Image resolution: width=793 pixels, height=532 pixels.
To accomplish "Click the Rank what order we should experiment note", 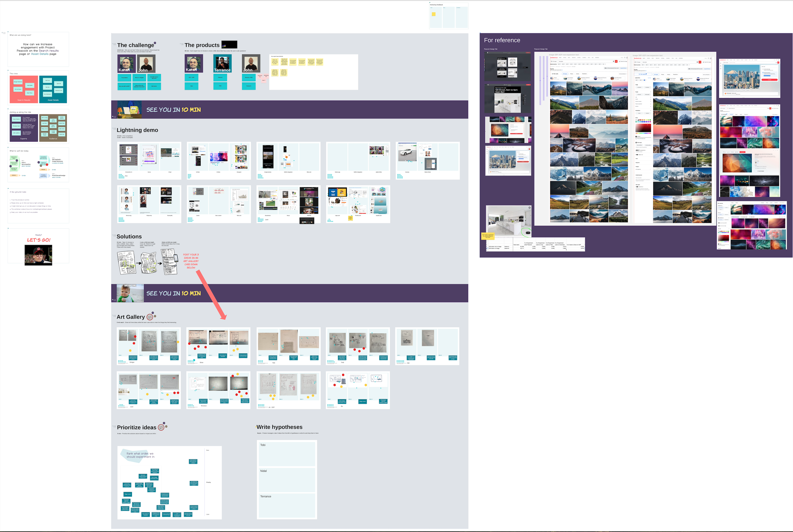I will pyautogui.click(x=140, y=455).
